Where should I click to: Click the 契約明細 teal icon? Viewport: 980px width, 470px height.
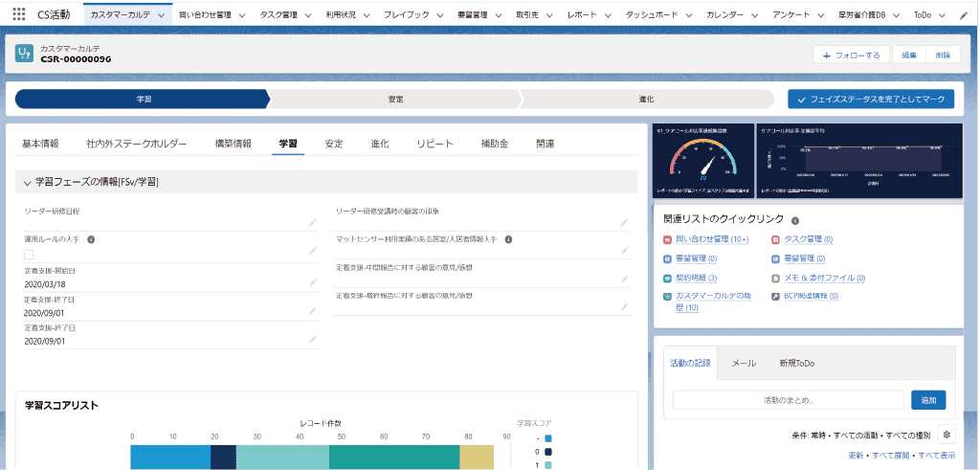click(667, 279)
